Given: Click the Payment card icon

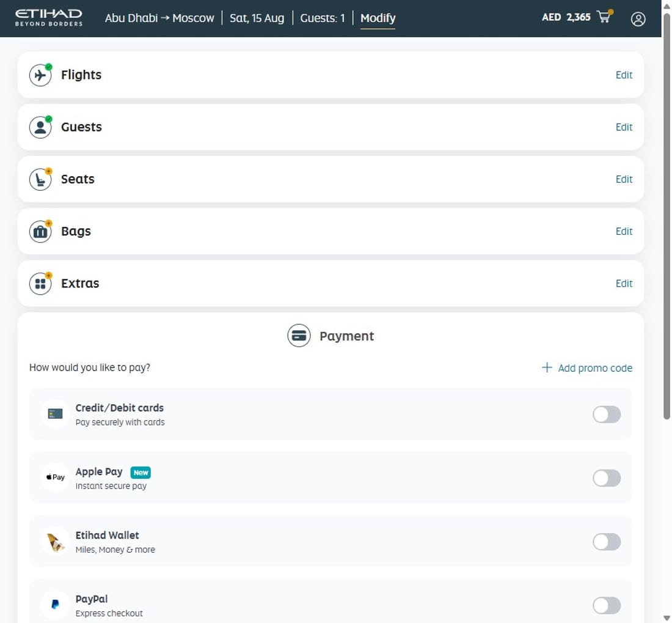Looking at the screenshot, I should (299, 336).
